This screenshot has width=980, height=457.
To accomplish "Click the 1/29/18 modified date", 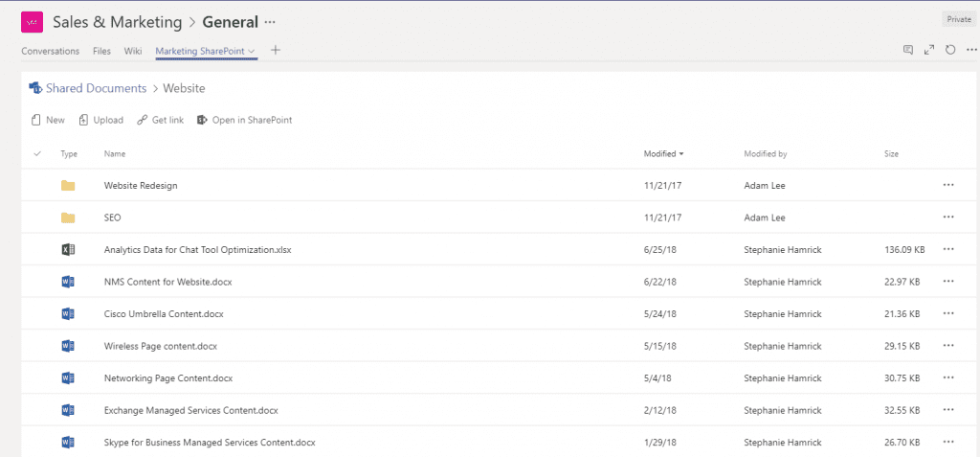I will (660, 443).
